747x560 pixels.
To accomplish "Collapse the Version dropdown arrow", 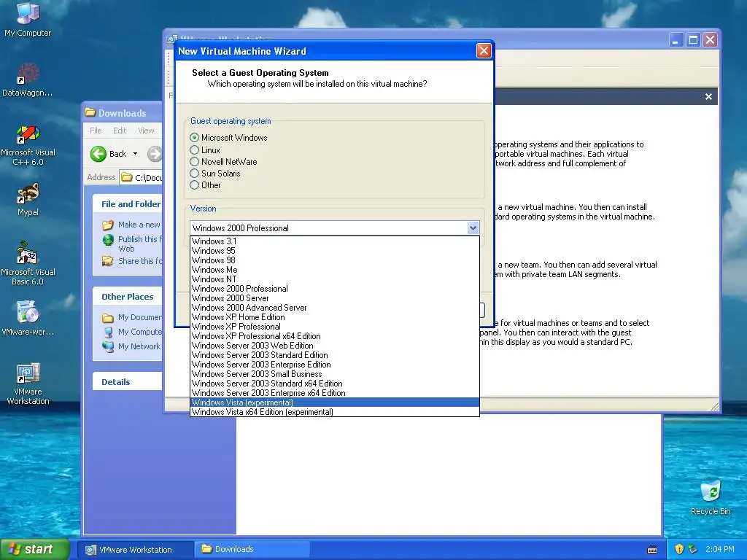I will pyautogui.click(x=473, y=227).
